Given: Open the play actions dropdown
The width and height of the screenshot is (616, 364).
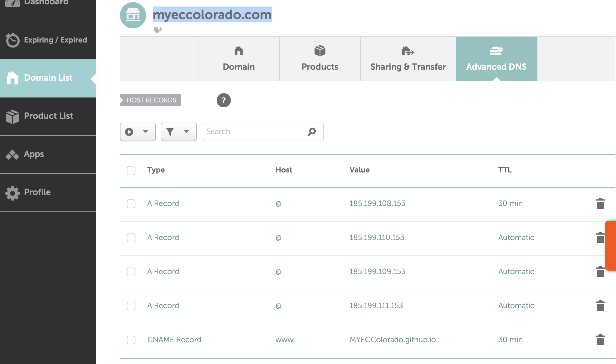Looking at the screenshot, I should [138, 132].
